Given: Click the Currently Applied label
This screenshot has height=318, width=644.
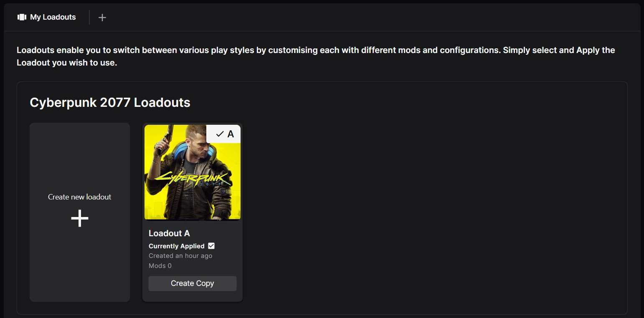Looking at the screenshot, I should (x=177, y=246).
